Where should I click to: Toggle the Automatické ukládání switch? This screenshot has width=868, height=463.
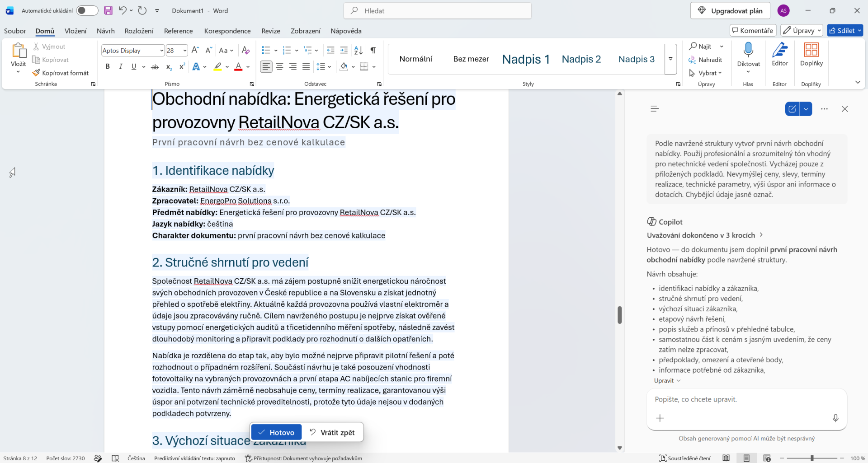[x=87, y=10]
